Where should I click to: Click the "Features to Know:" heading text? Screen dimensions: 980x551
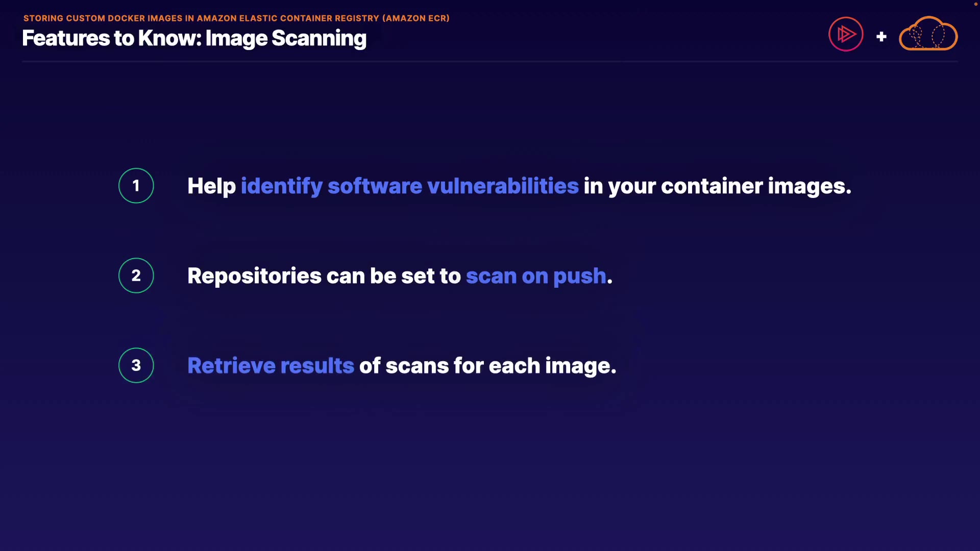coord(112,38)
